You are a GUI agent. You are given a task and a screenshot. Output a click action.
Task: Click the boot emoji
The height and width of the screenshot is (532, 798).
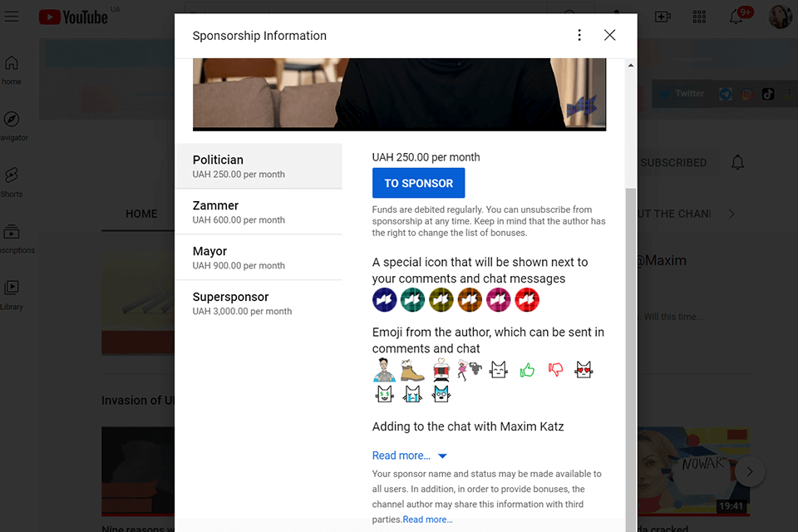point(412,370)
